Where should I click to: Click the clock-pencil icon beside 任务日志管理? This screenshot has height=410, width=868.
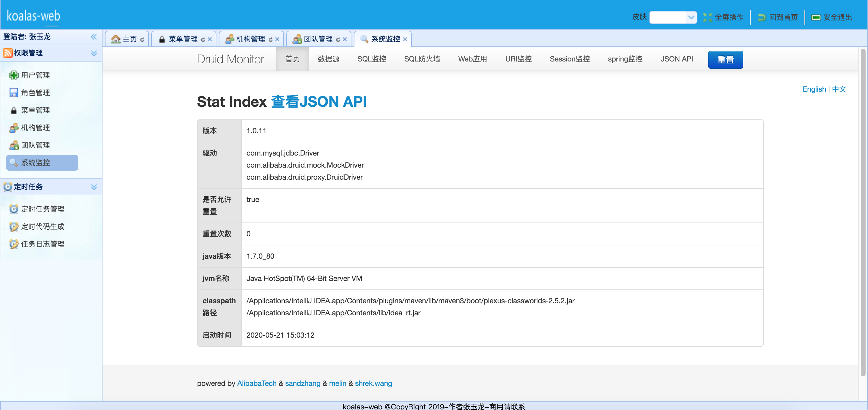coord(14,244)
